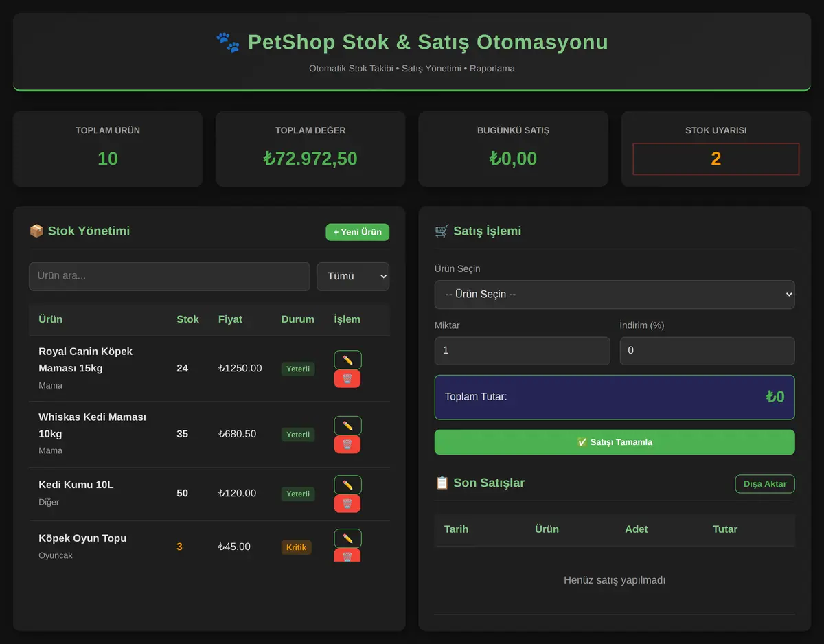Click the stock count 35
The image size is (824, 644).
tap(182, 434)
